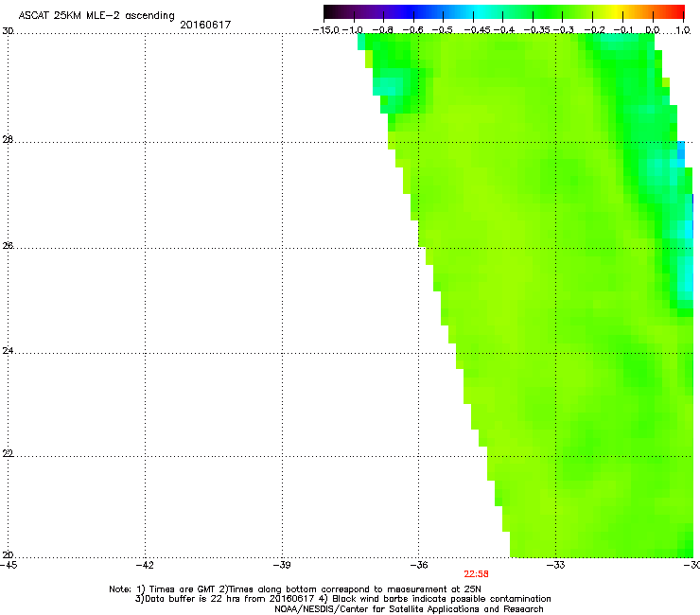Click the 0.0 color scale label

[653, 30]
